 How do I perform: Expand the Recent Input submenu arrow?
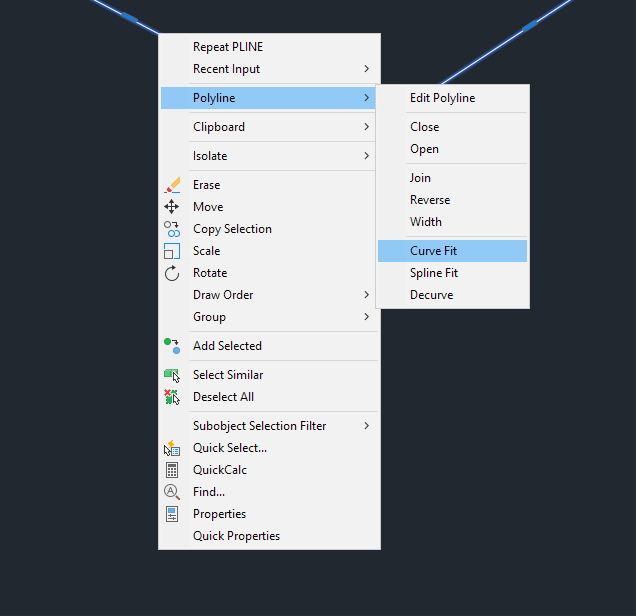367,69
